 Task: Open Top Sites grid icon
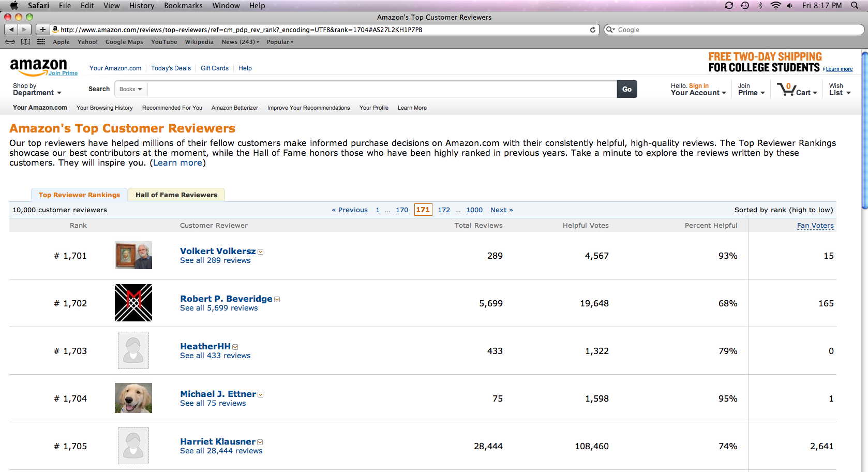tap(41, 42)
